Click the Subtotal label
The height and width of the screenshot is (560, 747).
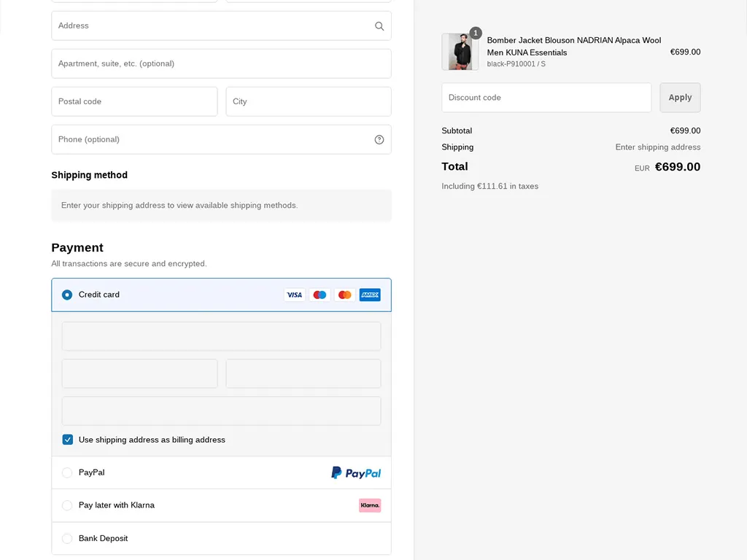coord(457,131)
